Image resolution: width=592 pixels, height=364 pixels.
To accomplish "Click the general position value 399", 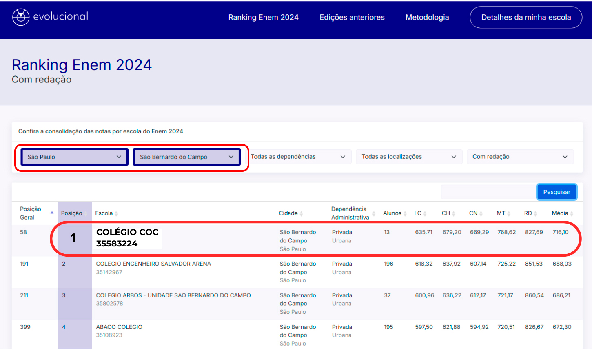I will tap(25, 327).
